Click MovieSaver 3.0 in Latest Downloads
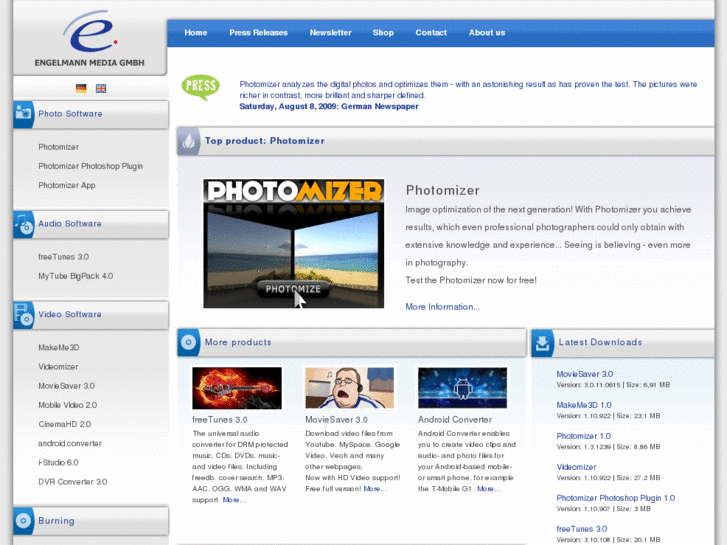This screenshot has height=545, width=727. 584,374
